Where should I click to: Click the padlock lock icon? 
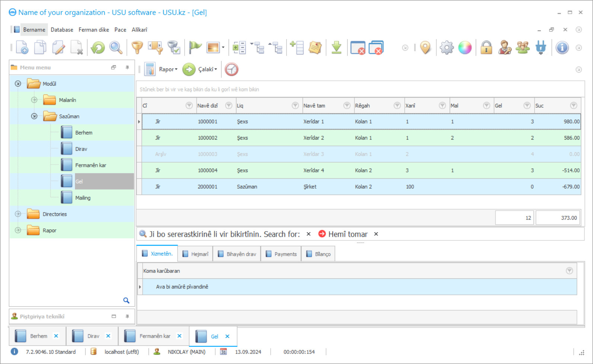point(486,48)
